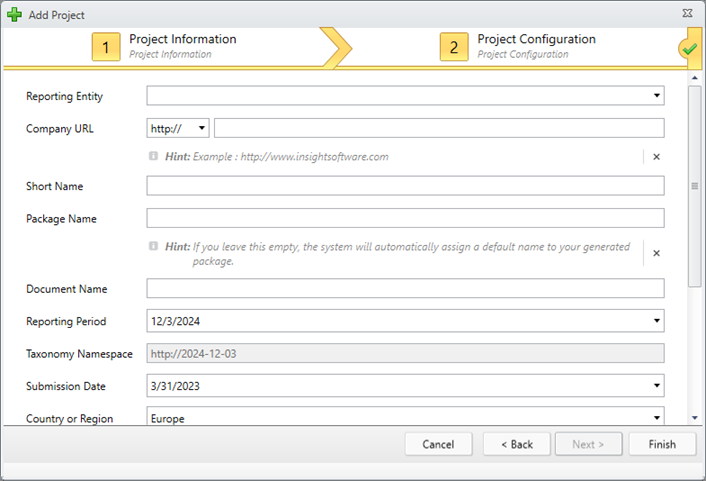Screen dimensions: 706x481
Task: Click the green checkmark step icon
Action: point(689,49)
